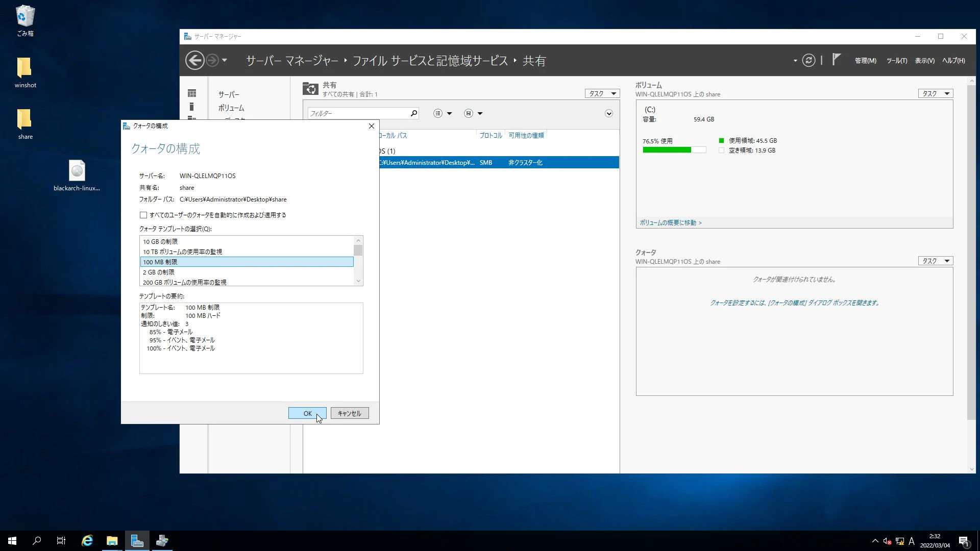Open the 共有 panel タスク dropdown
The image size is (980, 551).
tap(602, 93)
